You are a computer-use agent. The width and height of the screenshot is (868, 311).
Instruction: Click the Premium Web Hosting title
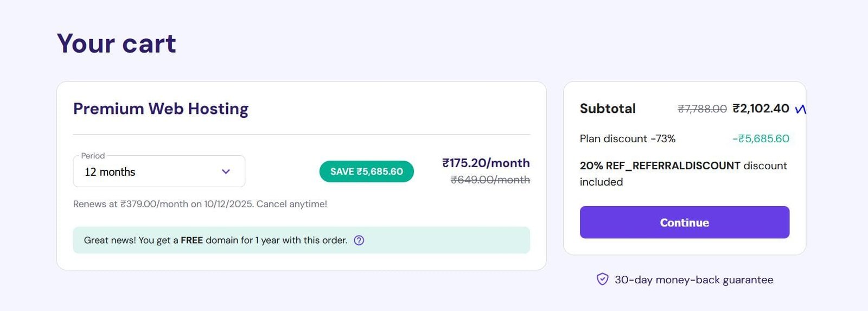pyautogui.click(x=161, y=109)
